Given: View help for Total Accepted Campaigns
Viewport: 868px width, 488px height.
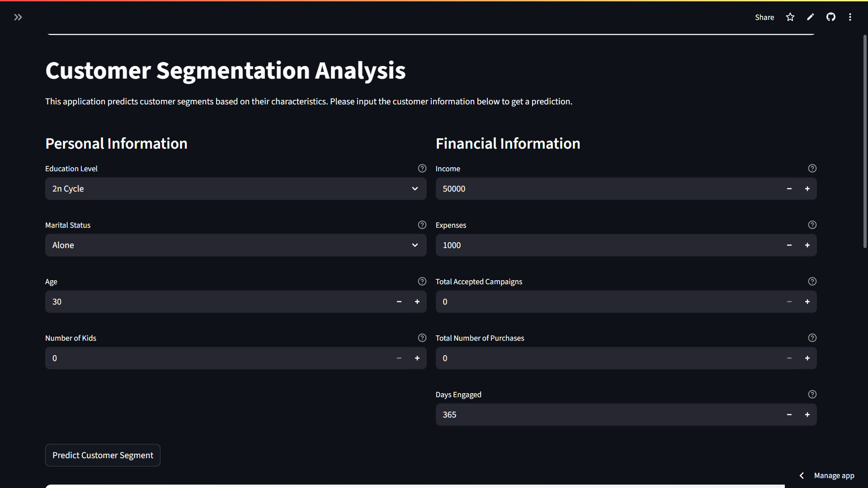Looking at the screenshot, I should (x=812, y=282).
